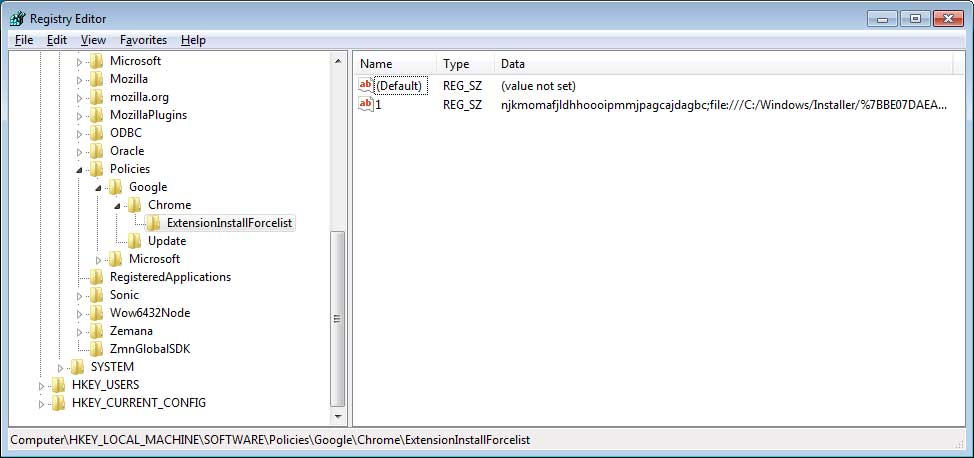This screenshot has height=458, width=974.
Task: Expand the Mozilla key
Action: [79, 80]
